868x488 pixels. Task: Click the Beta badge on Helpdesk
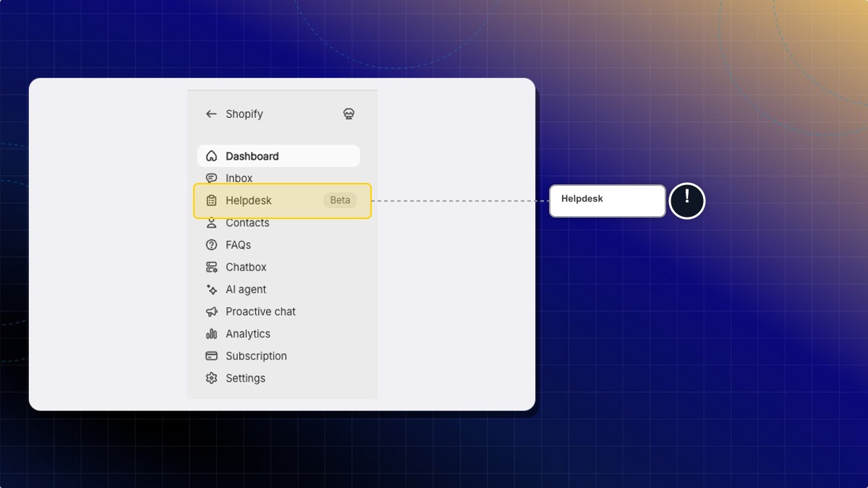coord(340,201)
